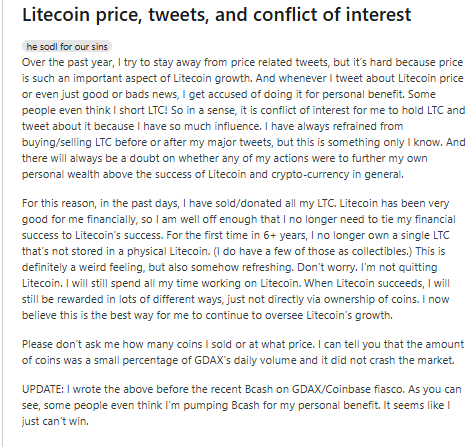Select the "he sodl for our sins" flair tag
Screen dimensions: 466x447
click(67, 47)
